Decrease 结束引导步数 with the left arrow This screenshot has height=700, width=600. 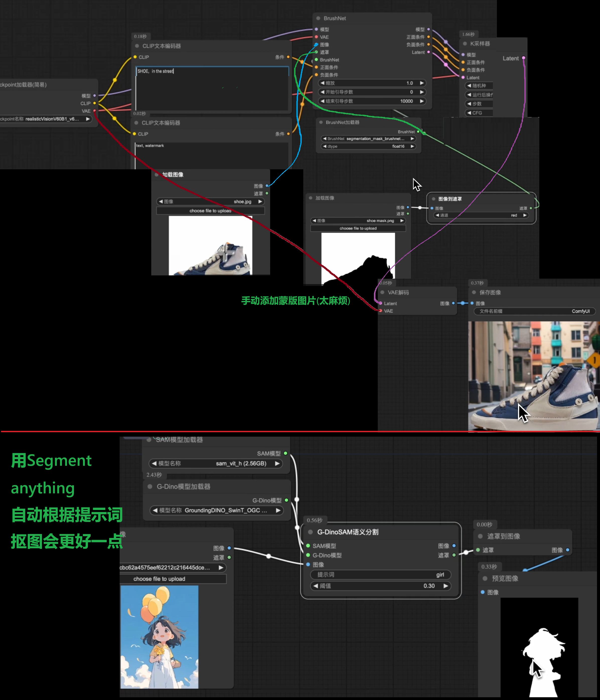click(x=322, y=101)
